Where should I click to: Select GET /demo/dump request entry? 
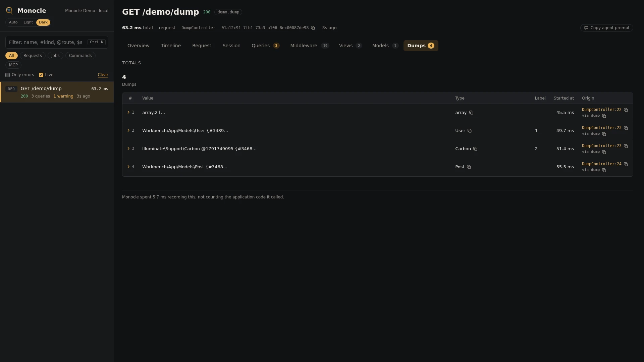(x=57, y=92)
